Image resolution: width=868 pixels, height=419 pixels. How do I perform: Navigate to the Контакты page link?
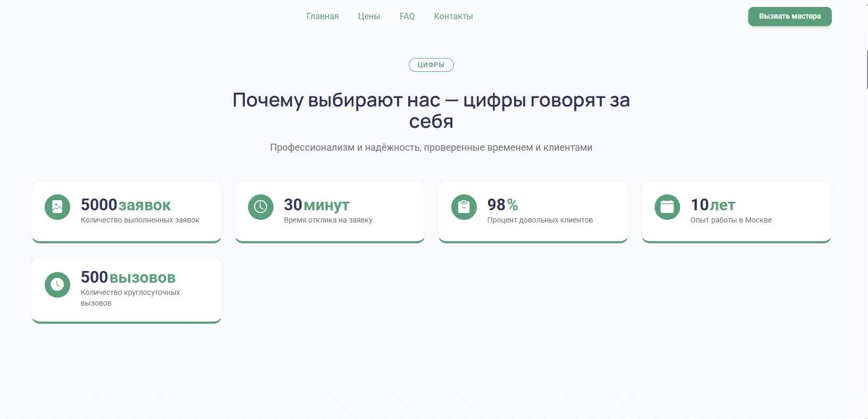point(453,17)
